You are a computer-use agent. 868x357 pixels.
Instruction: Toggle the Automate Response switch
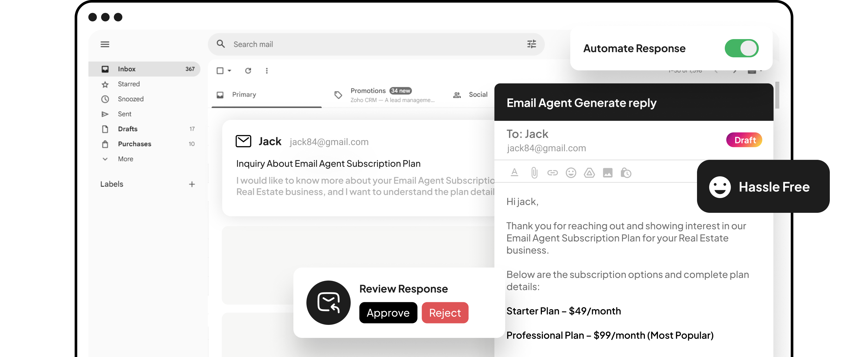point(741,48)
